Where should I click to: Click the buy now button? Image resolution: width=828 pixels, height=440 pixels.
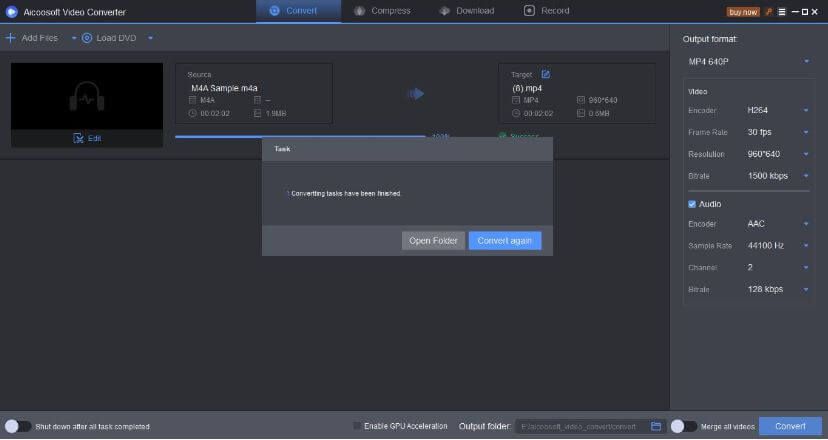click(743, 12)
